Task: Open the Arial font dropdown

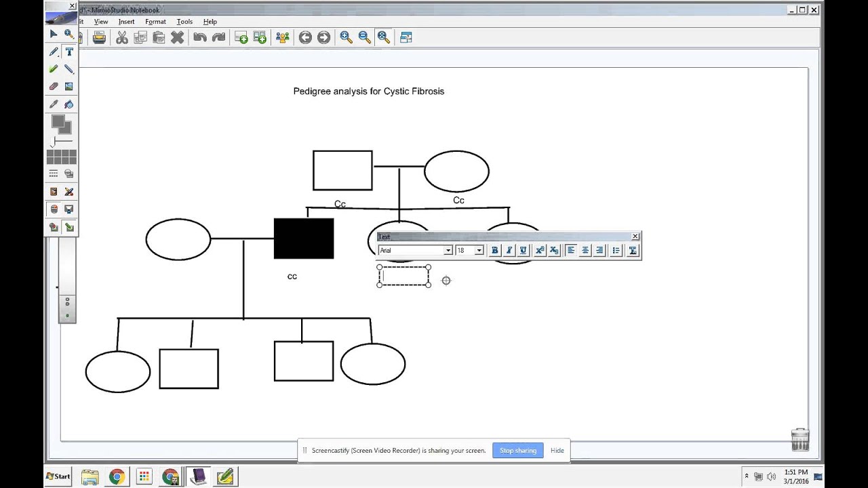Action: coord(448,250)
